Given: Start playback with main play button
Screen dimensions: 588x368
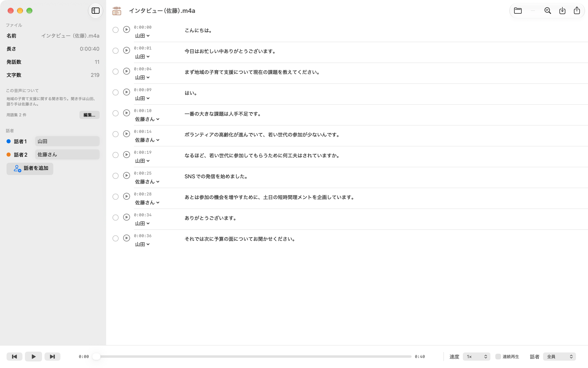Looking at the screenshot, I should click(33, 357).
